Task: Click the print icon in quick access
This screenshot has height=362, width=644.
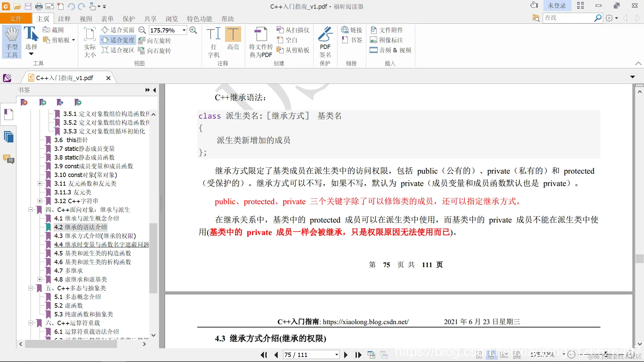Action: (39, 6)
